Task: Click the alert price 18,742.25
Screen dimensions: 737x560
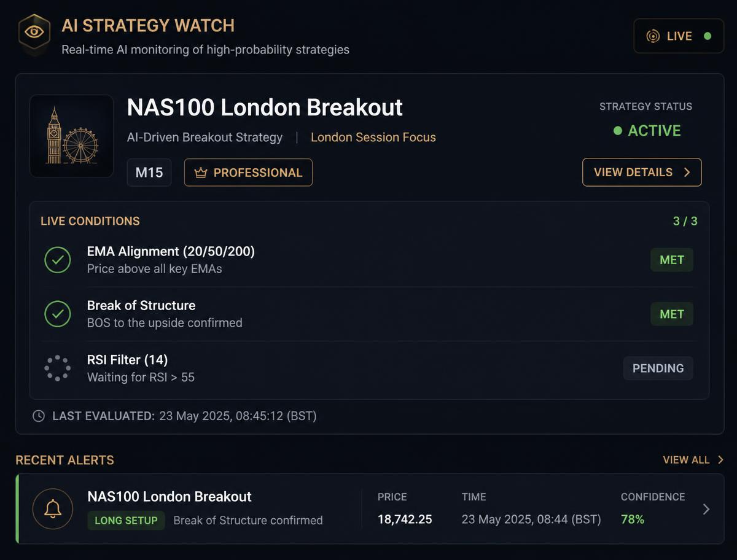Action: tap(405, 519)
